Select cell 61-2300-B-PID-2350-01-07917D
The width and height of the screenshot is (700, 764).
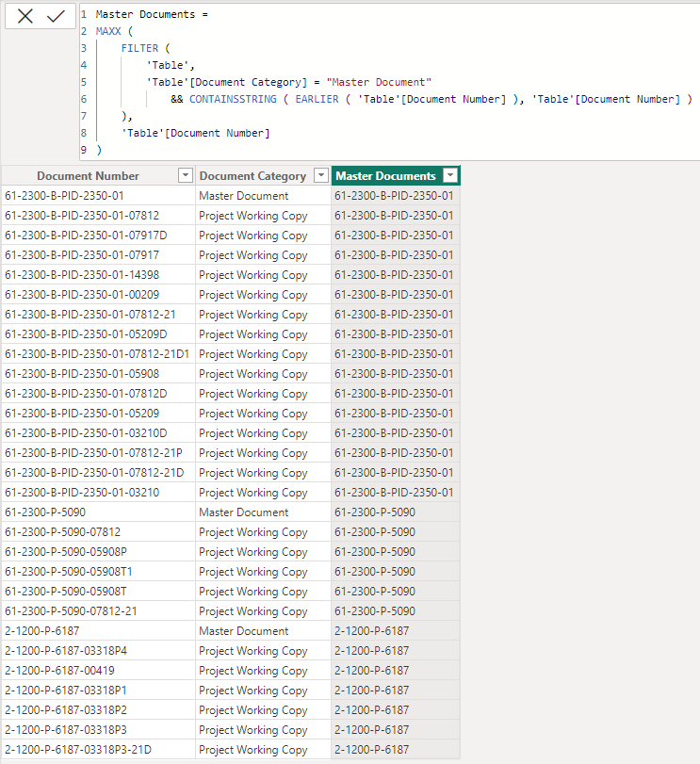[x=98, y=236]
